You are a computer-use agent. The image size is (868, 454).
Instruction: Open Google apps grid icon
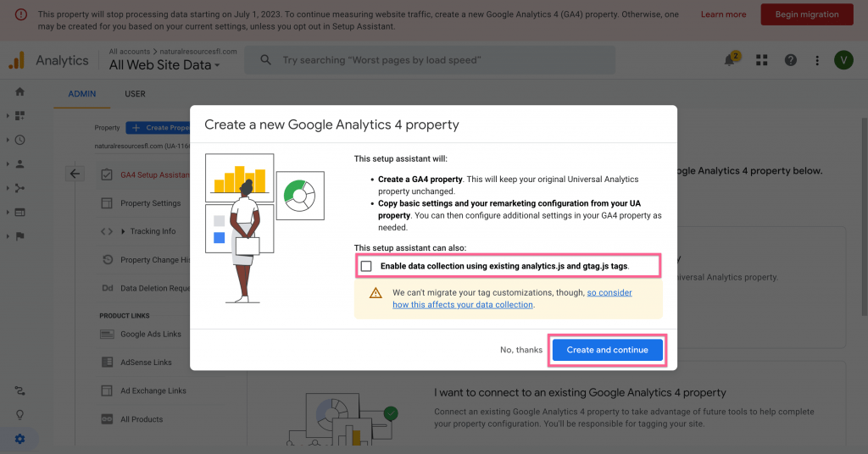click(x=762, y=60)
